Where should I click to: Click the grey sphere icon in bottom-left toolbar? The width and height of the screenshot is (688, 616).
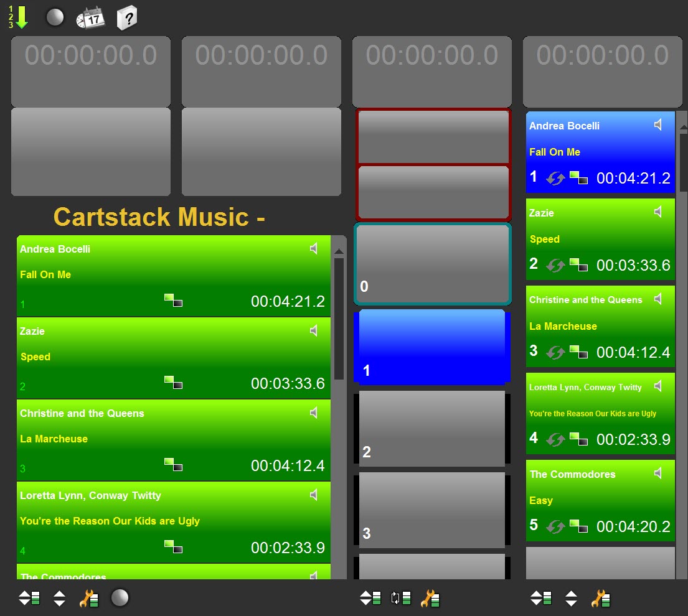tap(120, 598)
